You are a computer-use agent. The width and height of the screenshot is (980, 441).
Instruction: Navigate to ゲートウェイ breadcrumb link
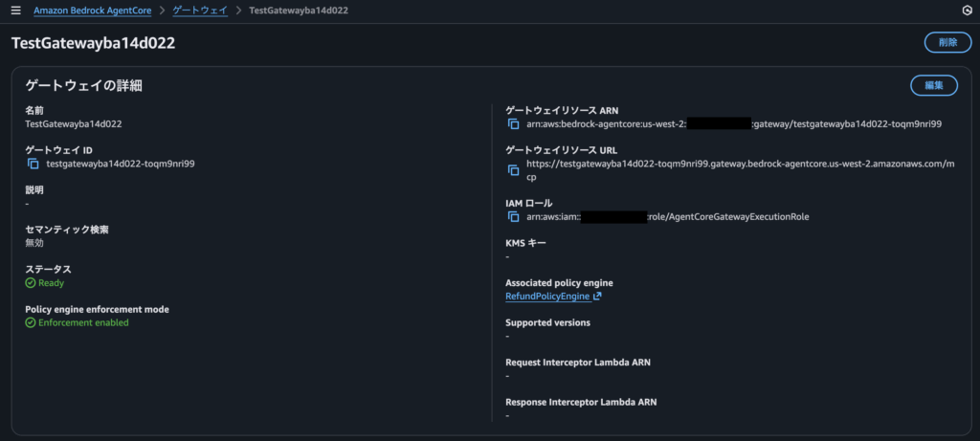(199, 11)
